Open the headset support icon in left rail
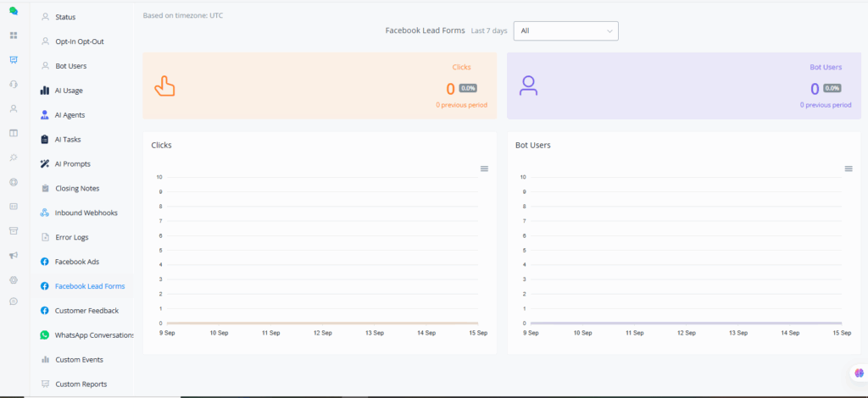Screen dimensions: 868x398 (13, 84)
